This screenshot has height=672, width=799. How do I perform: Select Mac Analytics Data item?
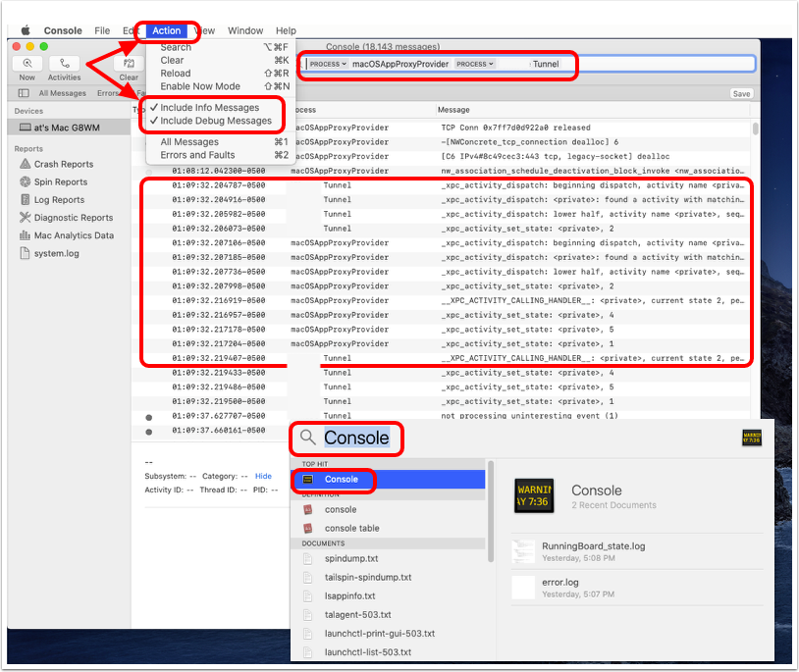74,235
